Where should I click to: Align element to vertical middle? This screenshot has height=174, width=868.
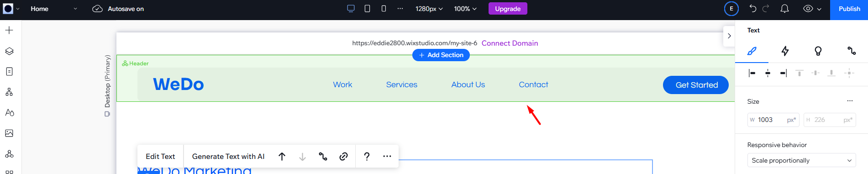(815, 73)
